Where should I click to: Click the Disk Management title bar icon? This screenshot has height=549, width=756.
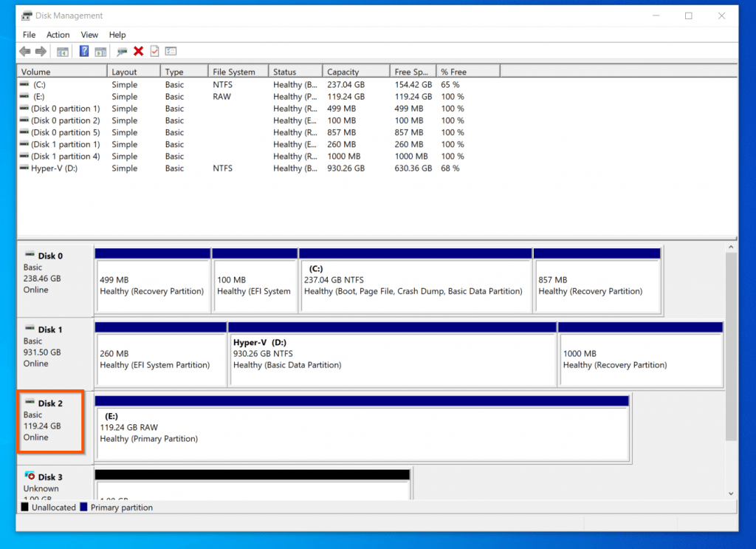point(27,15)
